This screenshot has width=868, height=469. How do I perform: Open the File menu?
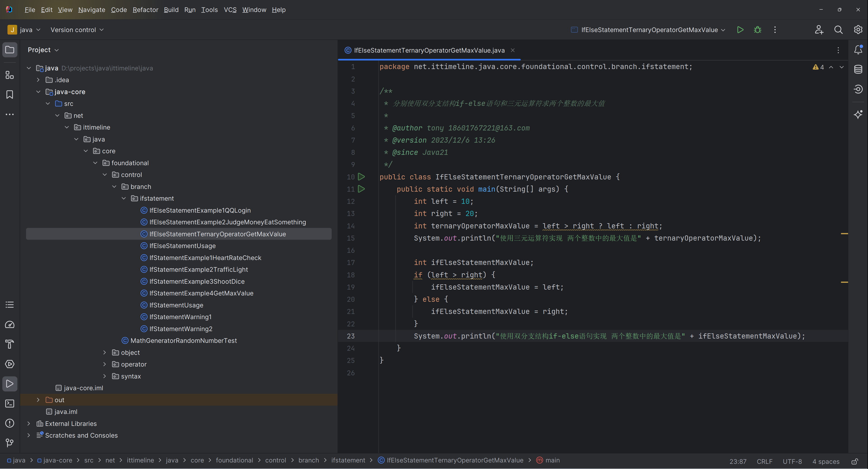pyautogui.click(x=30, y=10)
